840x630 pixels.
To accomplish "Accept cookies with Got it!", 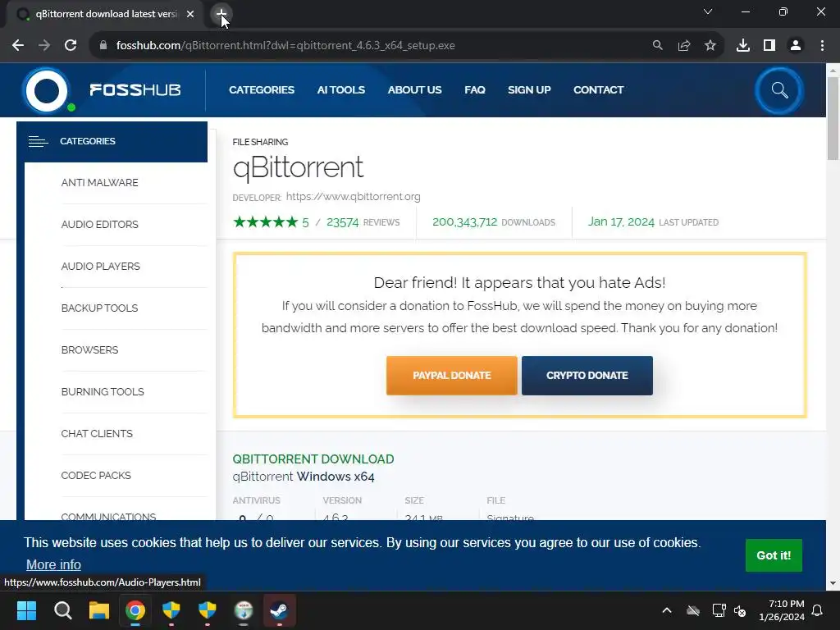I will click(774, 555).
